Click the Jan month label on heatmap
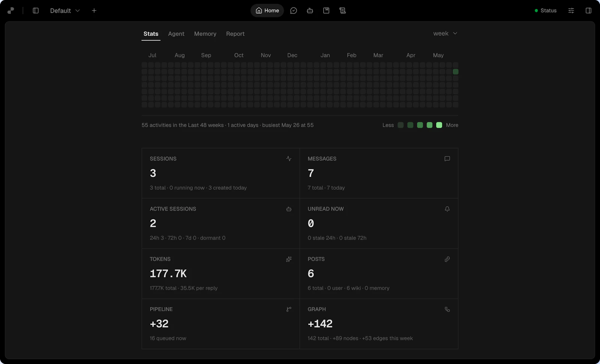Viewport: 600px width, 364px height. tap(325, 55)
